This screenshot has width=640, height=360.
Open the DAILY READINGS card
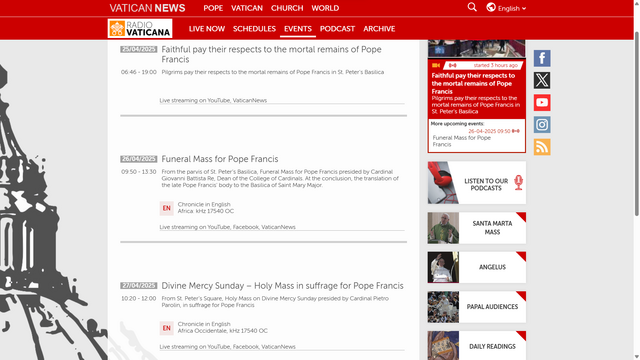pos(476,346)
